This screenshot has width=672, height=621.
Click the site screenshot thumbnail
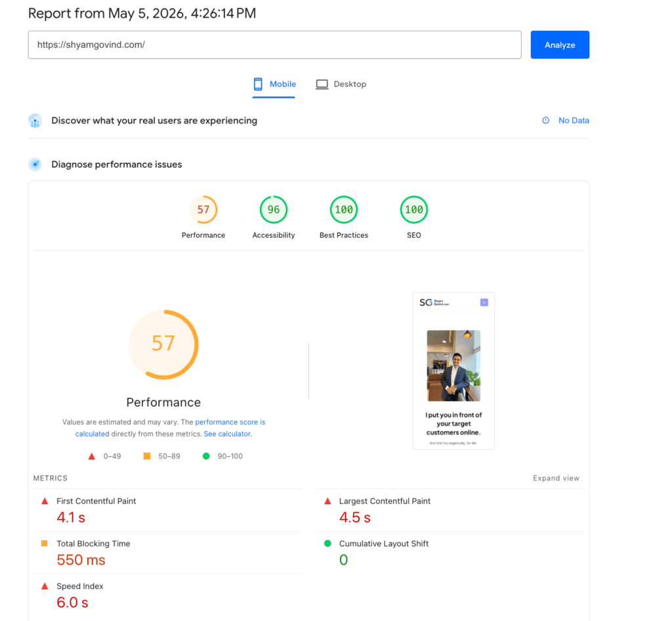(453, 371)
